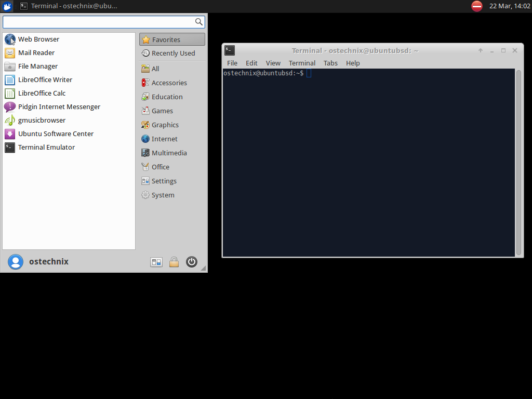Click the red do-not-disturb tray icon

(x=476, y=6)
